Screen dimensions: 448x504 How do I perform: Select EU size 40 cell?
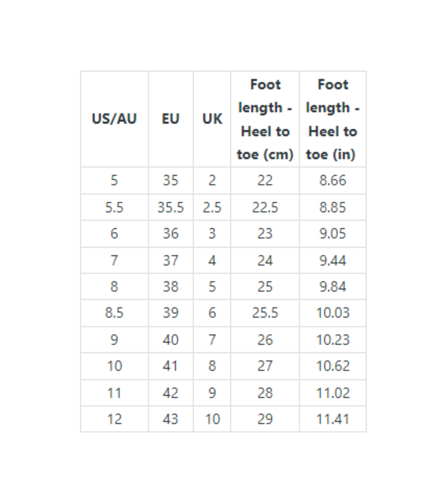171,340
